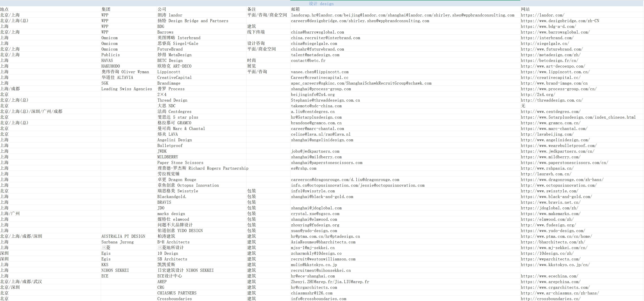Click the 邮箱 column header

(295, 9)
